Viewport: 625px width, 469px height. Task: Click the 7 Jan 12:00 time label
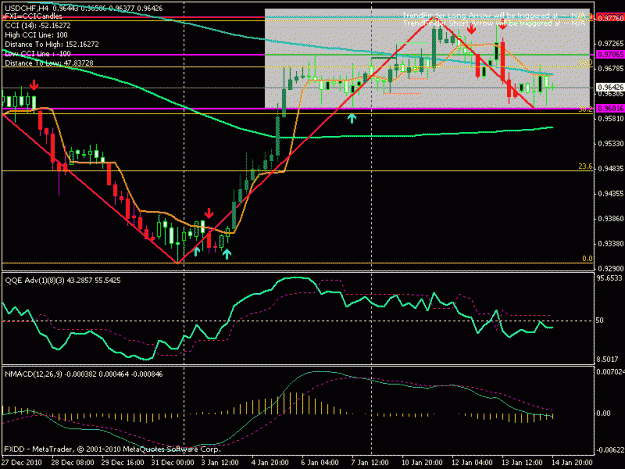(x=369, y=463)
